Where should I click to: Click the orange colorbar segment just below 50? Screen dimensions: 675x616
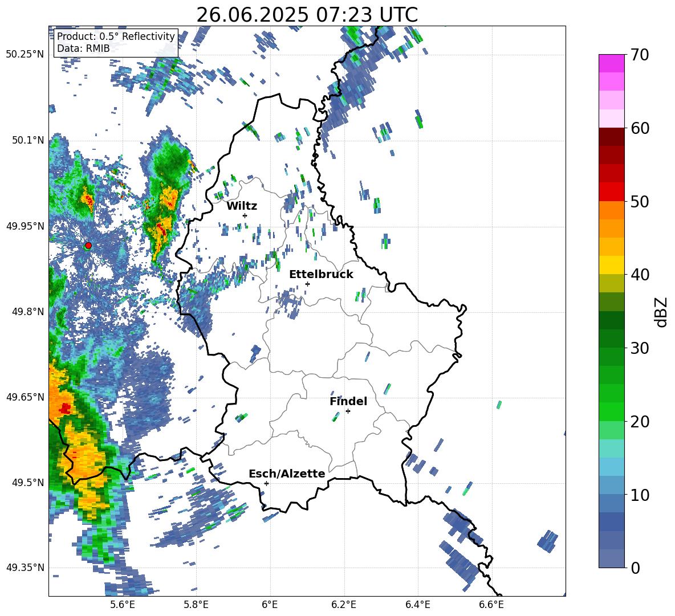(x=611, y=210)
